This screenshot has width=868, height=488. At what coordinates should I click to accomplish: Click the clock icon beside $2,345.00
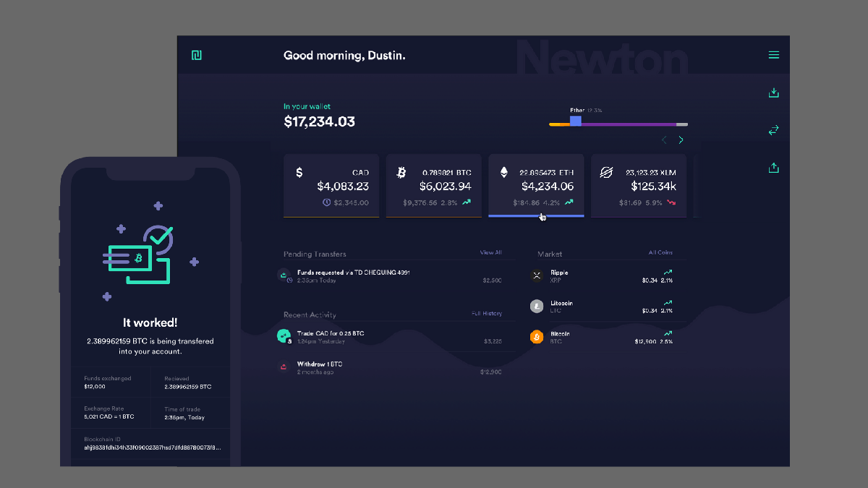pos(327,203)
